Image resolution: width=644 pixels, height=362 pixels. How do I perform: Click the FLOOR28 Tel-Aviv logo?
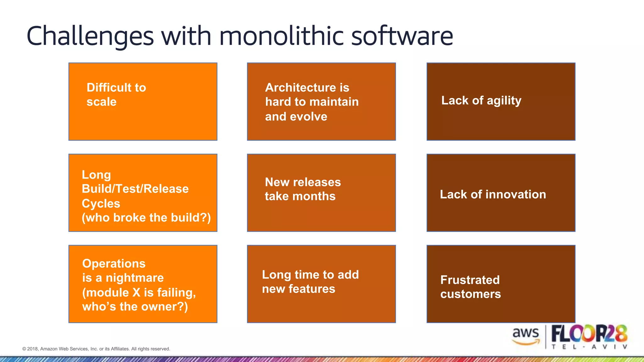click(x=589, y=334)
